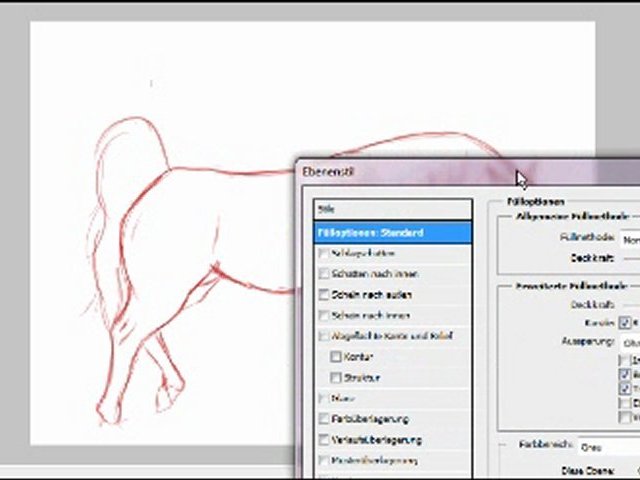Screen dimensions: 640x480
Task: Enable the Verlaufsüberlagerung effect
Action: (x=323, y=440)
